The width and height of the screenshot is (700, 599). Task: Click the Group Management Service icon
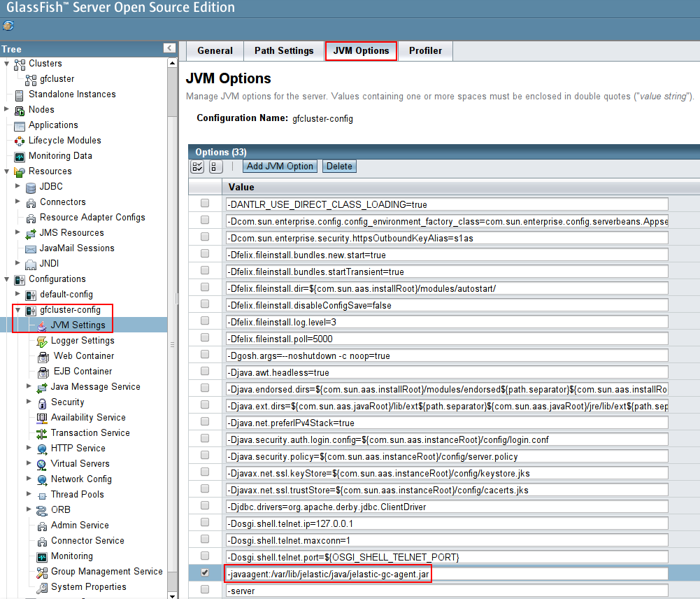pyautogui.click(x=42, y=572)
